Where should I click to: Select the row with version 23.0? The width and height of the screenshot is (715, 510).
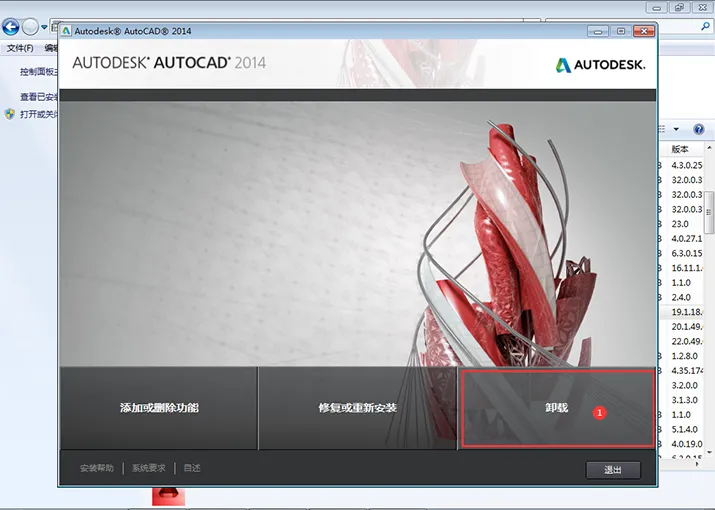coord(682,224)
